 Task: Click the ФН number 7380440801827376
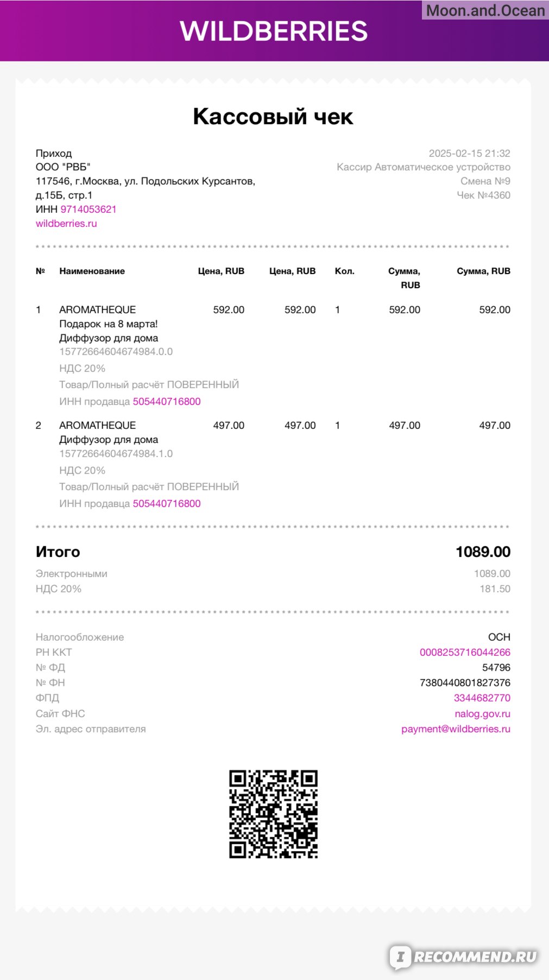pyautogui.click(x=465, y=682)
